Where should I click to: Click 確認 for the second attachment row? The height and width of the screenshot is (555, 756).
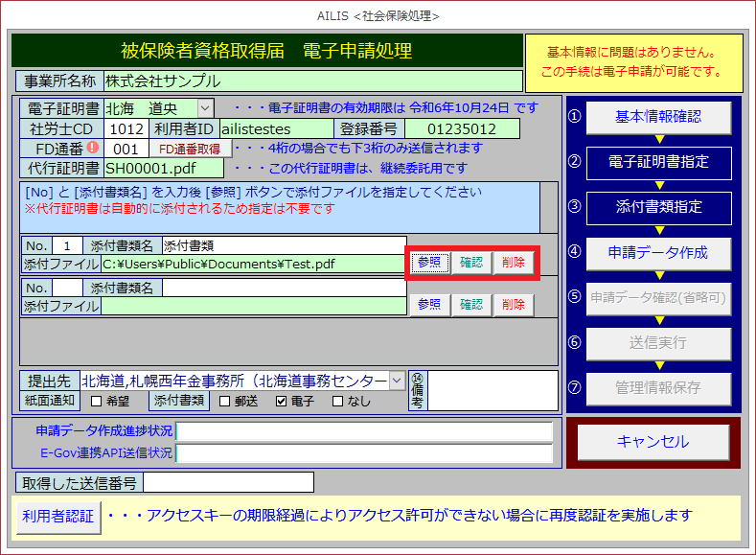click(471, 305)
